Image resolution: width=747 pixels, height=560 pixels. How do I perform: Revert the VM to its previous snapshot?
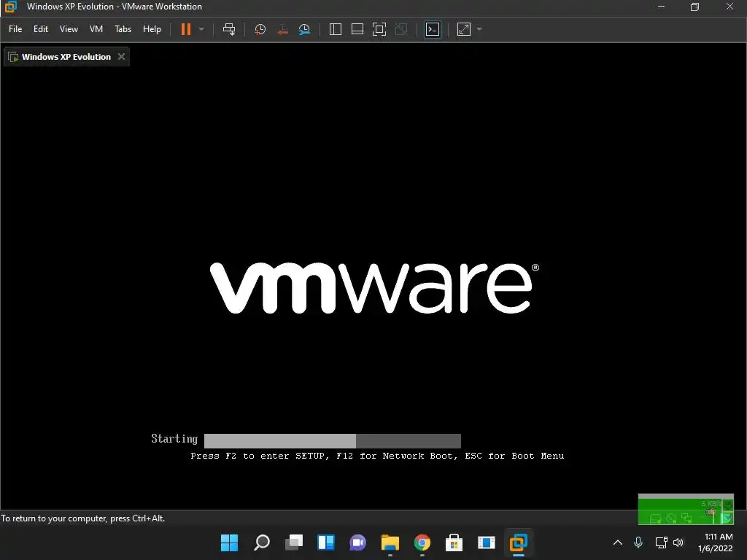click(282, 29)
